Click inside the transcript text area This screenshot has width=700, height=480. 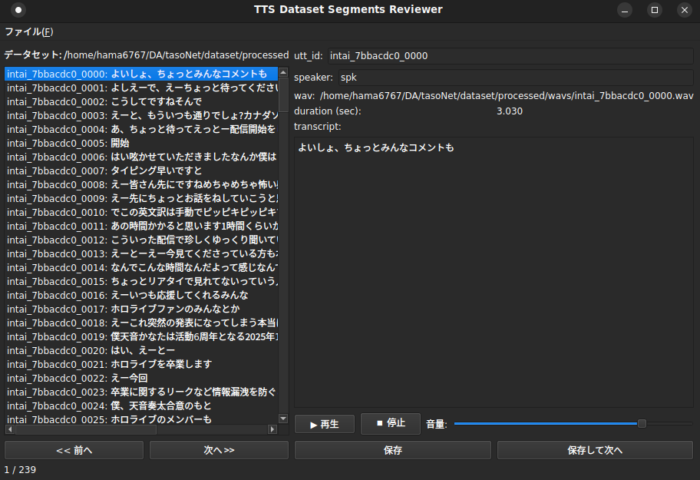490,270
